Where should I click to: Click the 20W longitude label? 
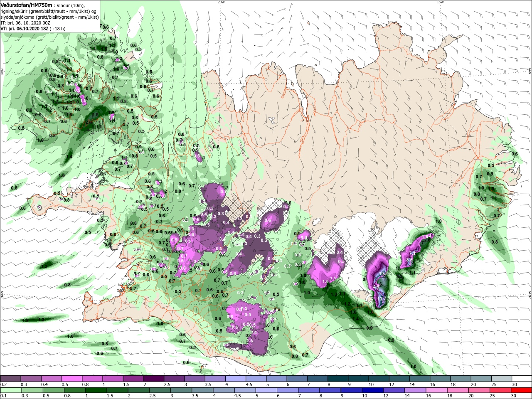coord(221,2)
